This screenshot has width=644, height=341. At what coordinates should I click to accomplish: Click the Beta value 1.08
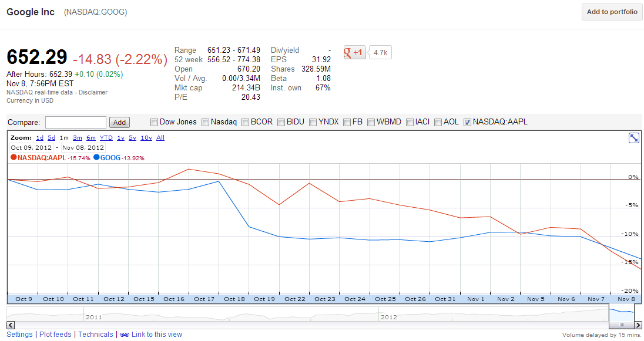[x=323, y=79]
